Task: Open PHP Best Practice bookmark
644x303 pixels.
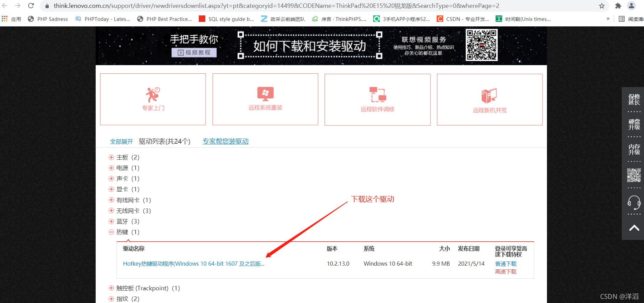Action: click(x=165, y=19)
